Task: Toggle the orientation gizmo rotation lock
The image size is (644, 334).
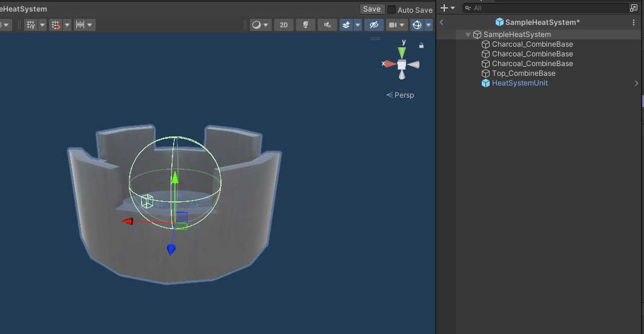Action: coord(421,45)
